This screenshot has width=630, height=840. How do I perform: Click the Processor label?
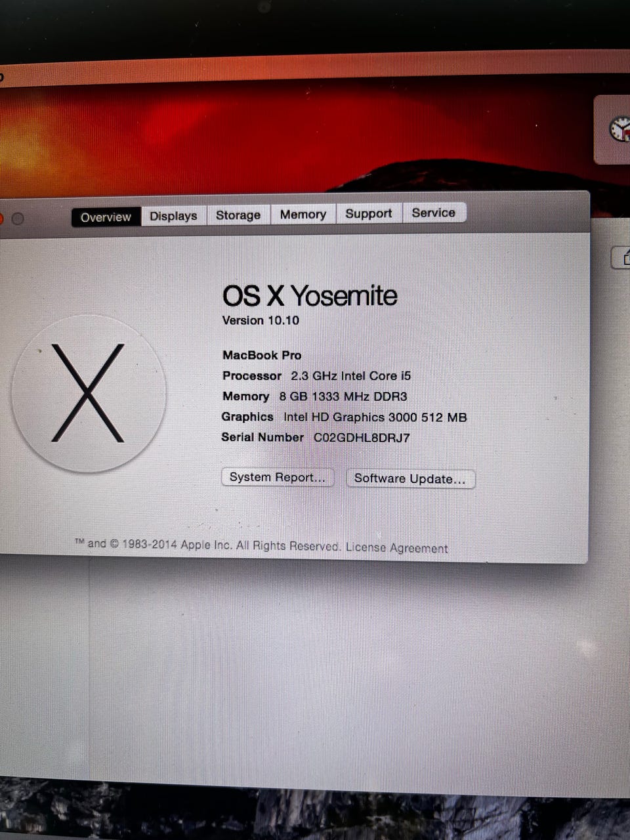(252, 376)
